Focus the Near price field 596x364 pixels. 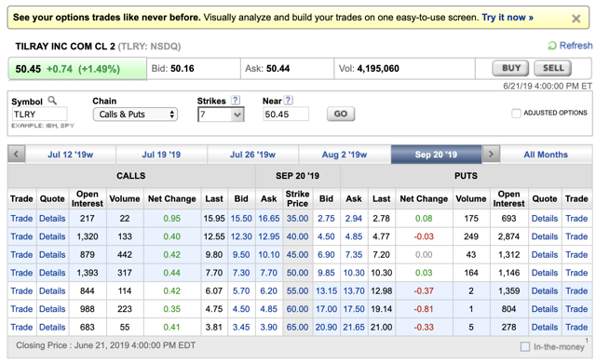click(x=286, y=114)
